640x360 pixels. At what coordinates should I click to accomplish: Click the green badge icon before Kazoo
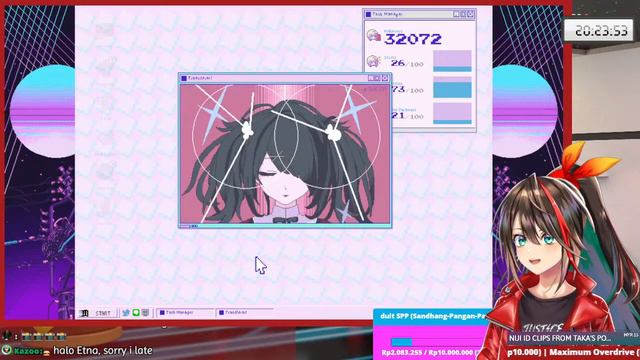(7, 350)
